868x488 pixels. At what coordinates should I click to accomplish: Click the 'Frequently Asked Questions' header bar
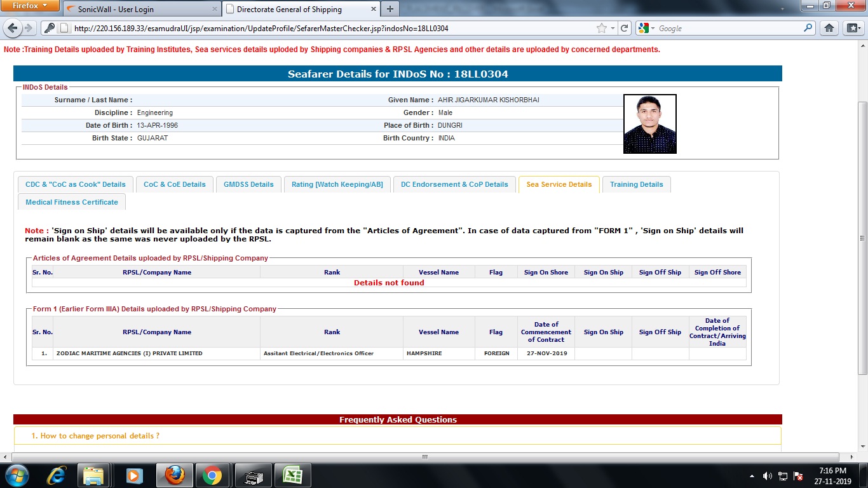(398, 419)
